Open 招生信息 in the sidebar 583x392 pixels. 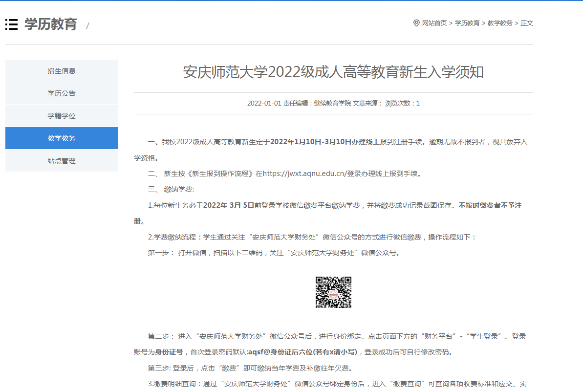62,71
